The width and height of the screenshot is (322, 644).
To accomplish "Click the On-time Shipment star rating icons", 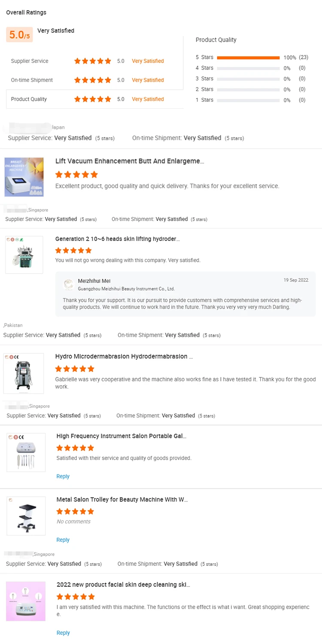I will tap(92, 80).
